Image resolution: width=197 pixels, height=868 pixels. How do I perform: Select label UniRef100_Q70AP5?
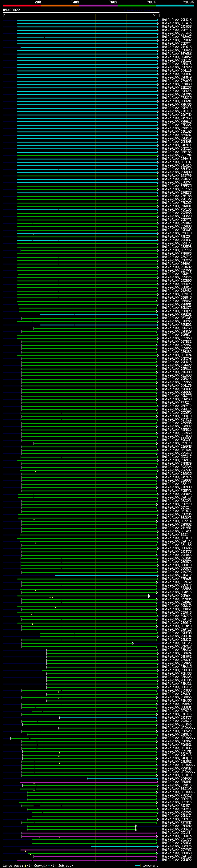point(177,81)
